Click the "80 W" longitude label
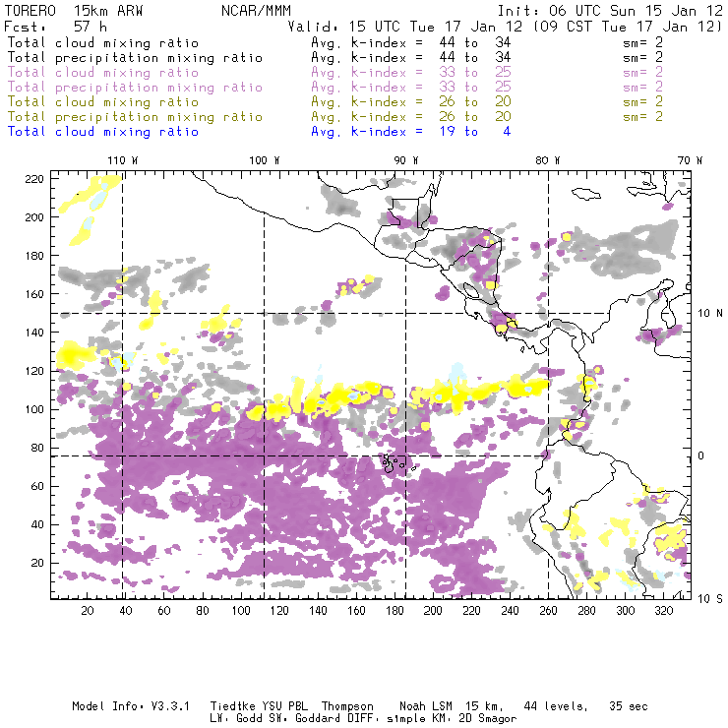The height and width of the screenshot is (728, 728). 548,160
